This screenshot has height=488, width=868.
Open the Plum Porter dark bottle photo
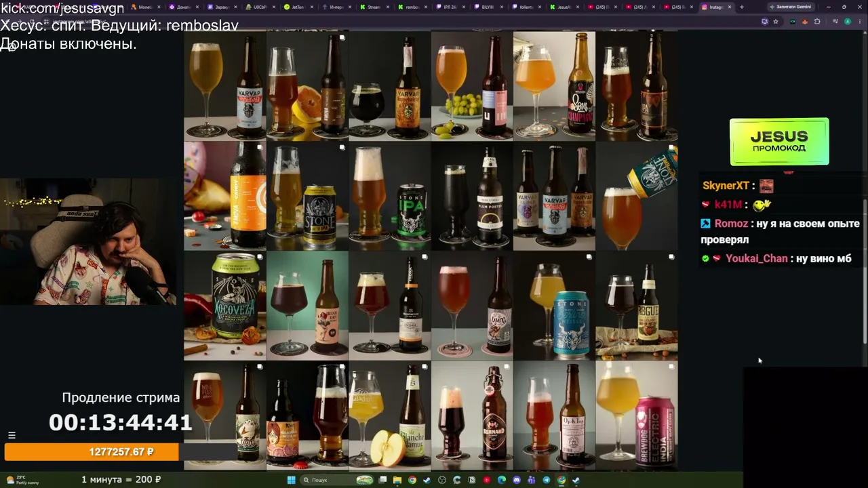pyautogui.click(x=472, y=197)
